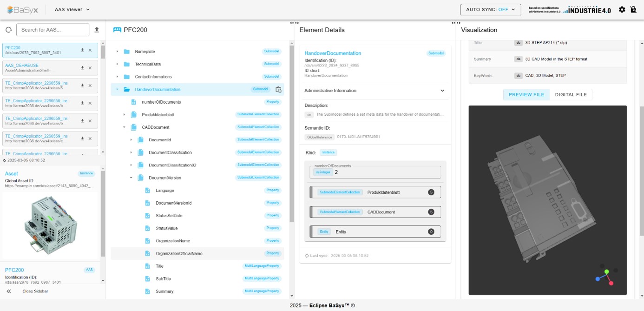The height and width of the screenshot is (311, 644).
Task: Select the StatusValue tree row
Action: click(197, 228)
